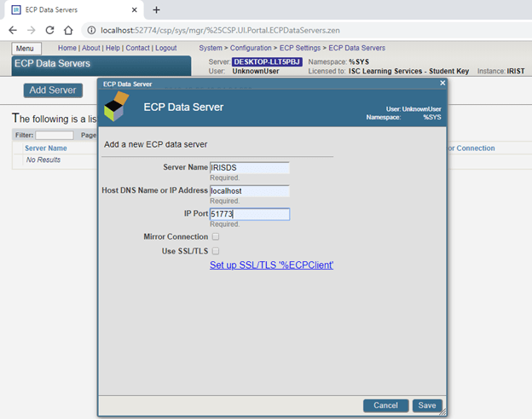The image size is (532, 419).
Task: Navigate to Configuration breadcrumb
Action: [x=251, y=48]
